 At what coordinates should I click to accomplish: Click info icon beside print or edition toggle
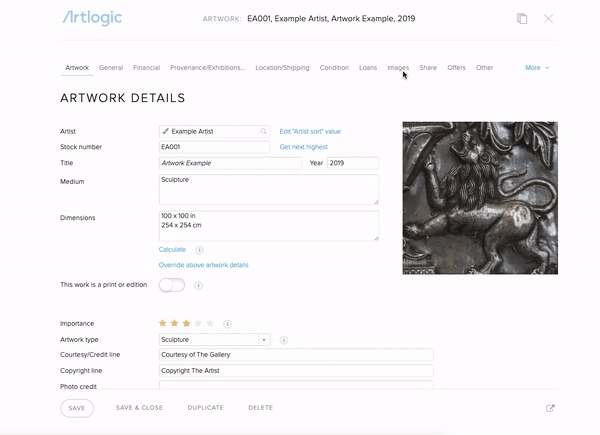198,285
